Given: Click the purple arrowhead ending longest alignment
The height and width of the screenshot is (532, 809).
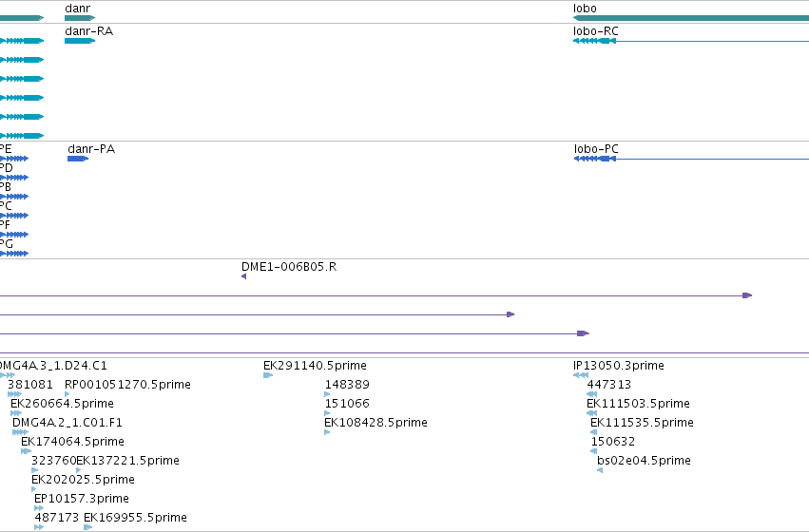Looking at the screenshot, I should click(x=747, y=295).
